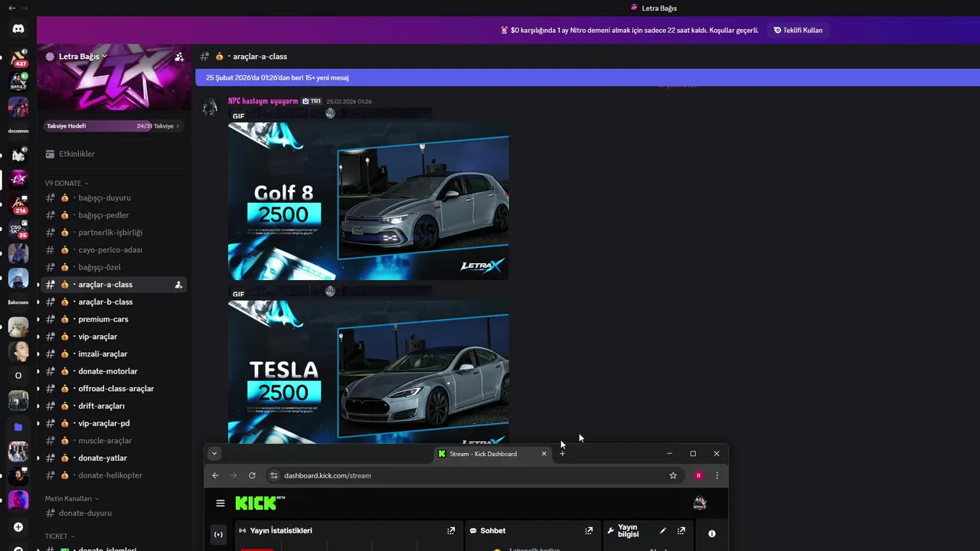The height and width of the screenshot is (551, 980).
Task: Select the Letra LX server icon in sidebar
Action: pyautogui.click(x=18, y=180)
